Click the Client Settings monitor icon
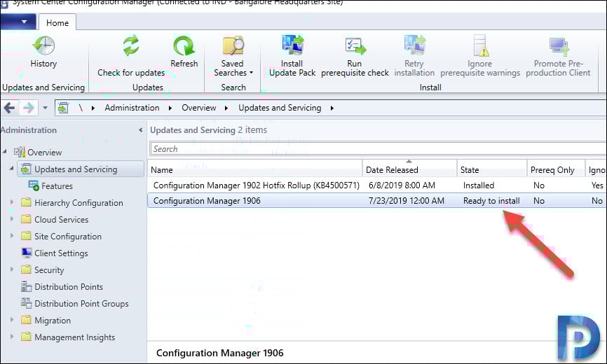607x364 pixels. [27, 253]
